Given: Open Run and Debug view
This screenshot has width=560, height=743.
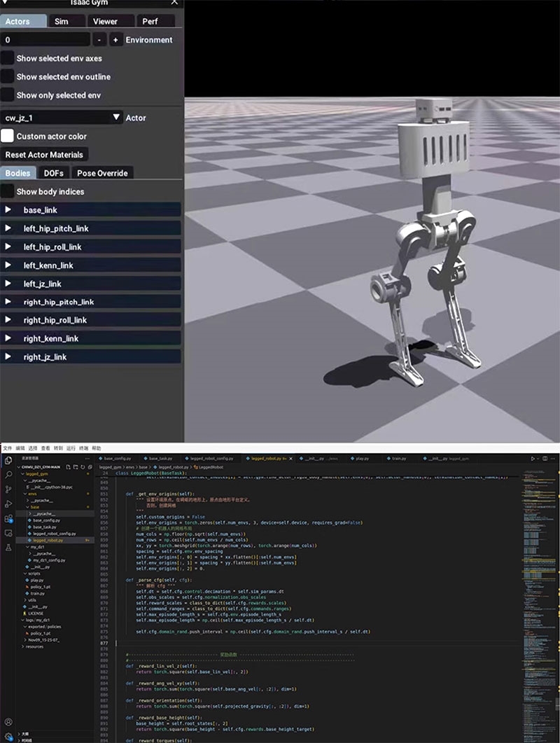Looking at the screenshot, I should click(x=8, y=504).
